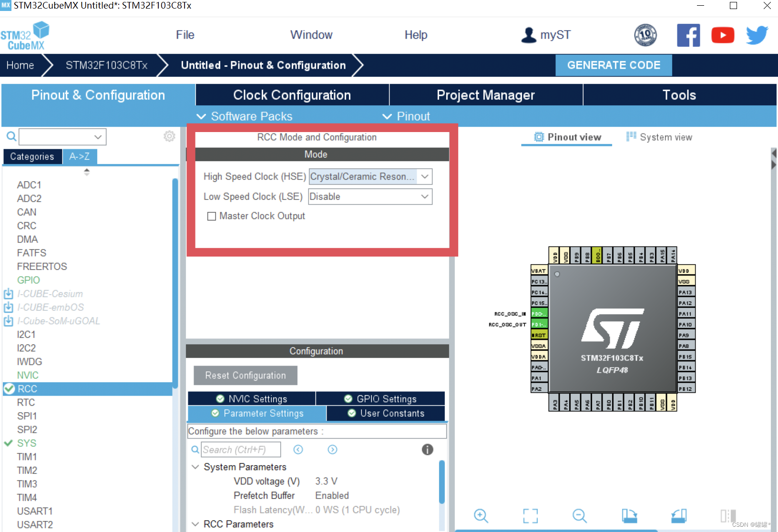Open the Help menu
Screen dimensions: 778x532
(x=416, y=35)
